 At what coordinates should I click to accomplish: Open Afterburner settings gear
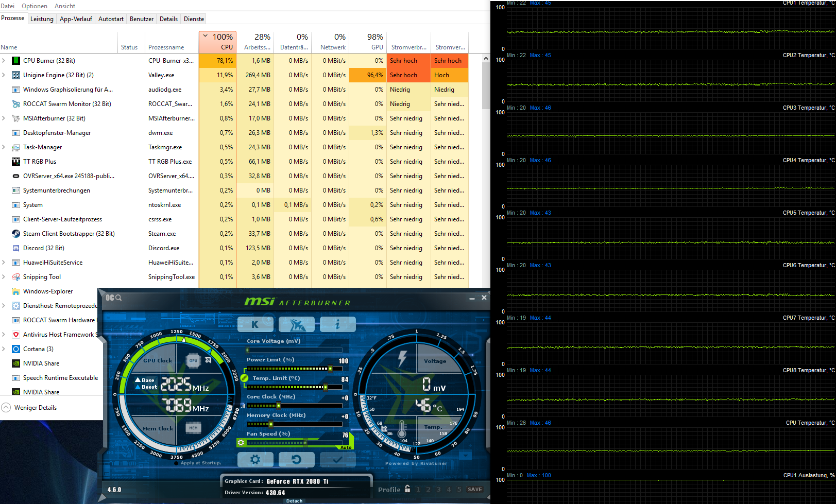[255, 459]
